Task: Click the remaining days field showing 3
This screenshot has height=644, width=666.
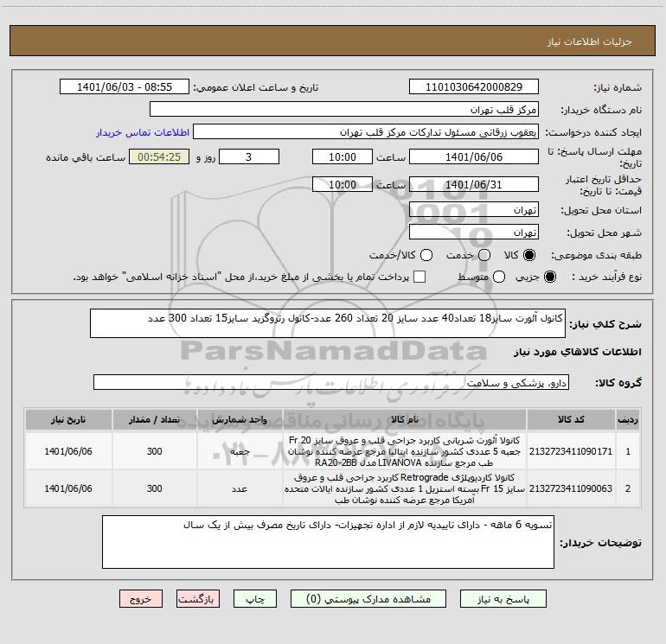Action: (x=249, y=156)
